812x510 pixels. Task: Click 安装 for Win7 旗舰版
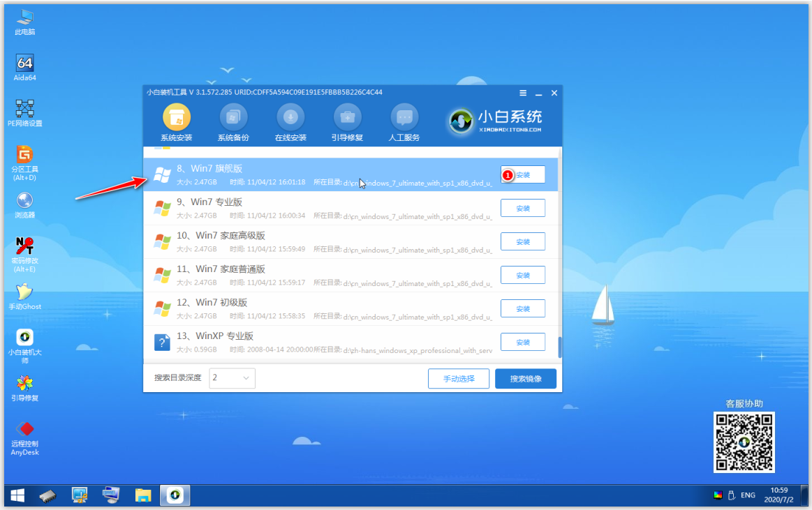click(522, 175)
